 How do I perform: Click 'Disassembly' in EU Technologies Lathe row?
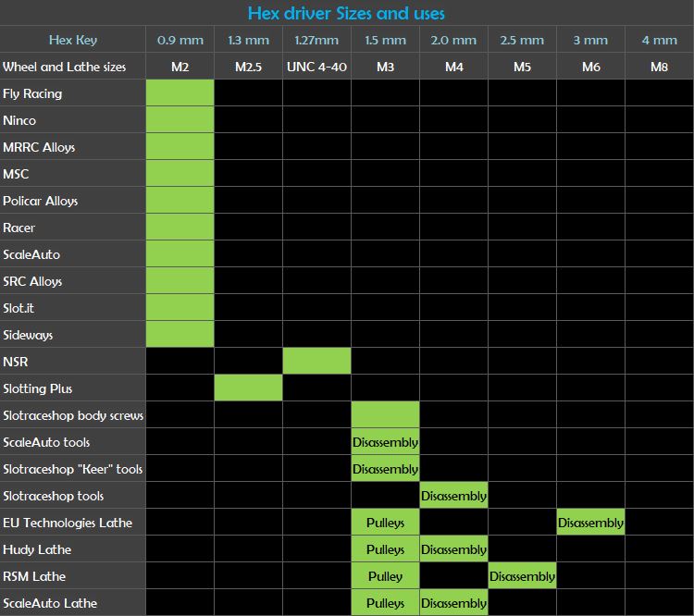pos(590,523)
